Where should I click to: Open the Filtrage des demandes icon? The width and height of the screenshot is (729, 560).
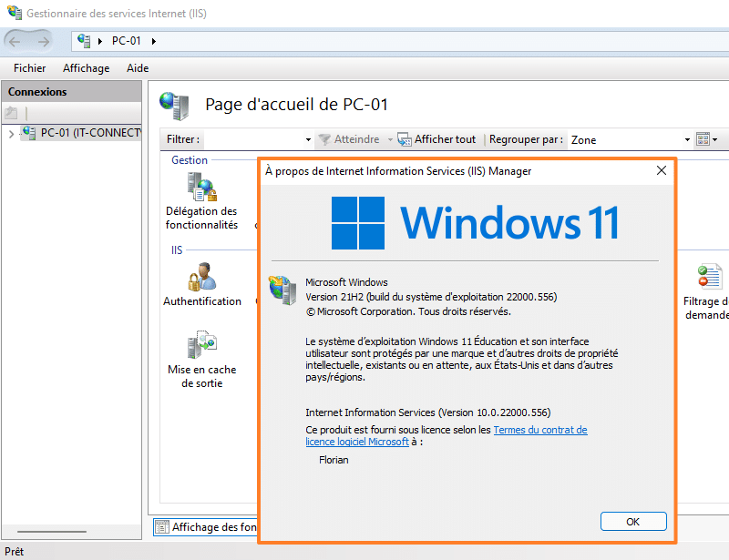coord(710,276)
